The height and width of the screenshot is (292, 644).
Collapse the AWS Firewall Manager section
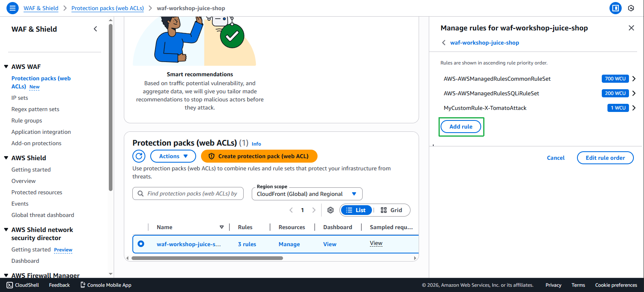tap(6, 275)
